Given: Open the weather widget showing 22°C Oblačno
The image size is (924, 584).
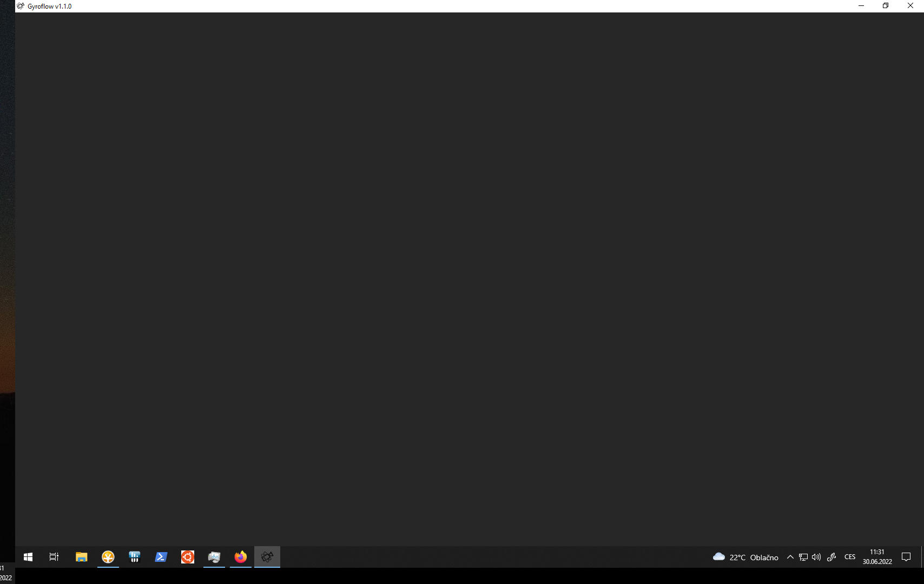Looking at the screenshot, I should tap(745, 557).
